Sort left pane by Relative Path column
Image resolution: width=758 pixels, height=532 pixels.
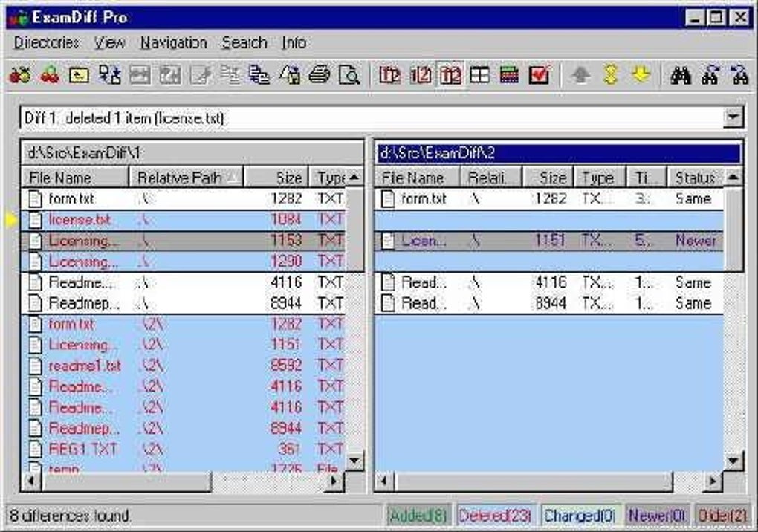186,178
